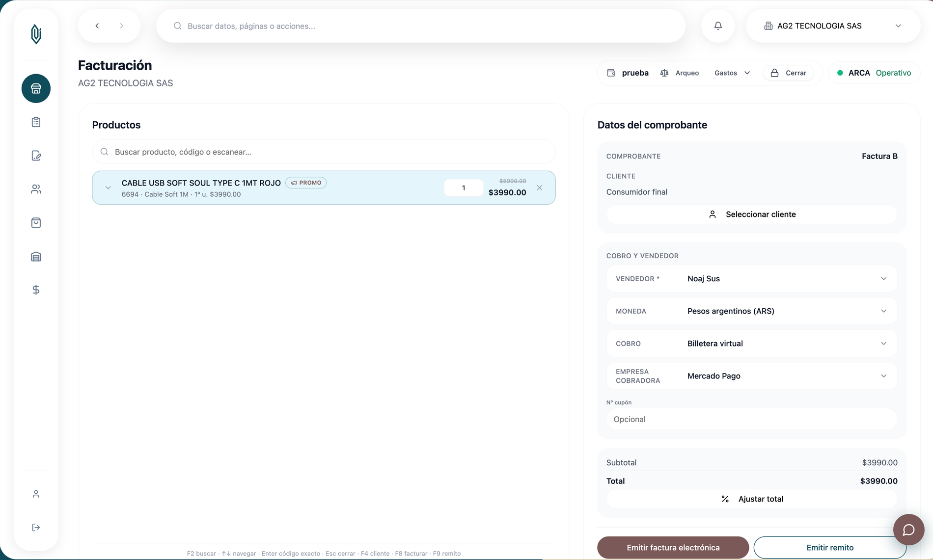
Task: Open the user profile icon in sidebar
Action: (36, 494)
